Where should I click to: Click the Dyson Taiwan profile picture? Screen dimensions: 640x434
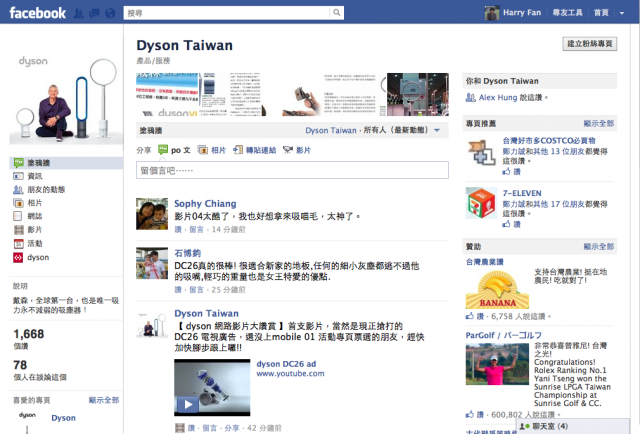(66, 97)
